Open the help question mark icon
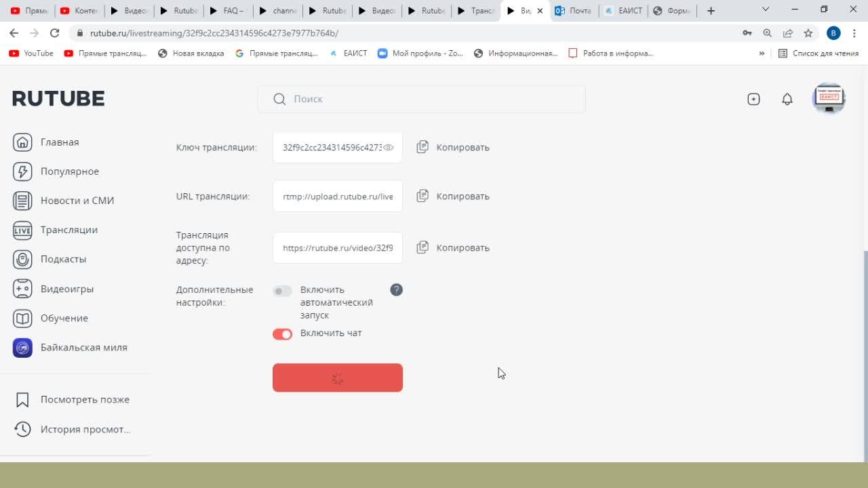The height and width of the screenshot is (488, 868). pyautogui.click(x=397, y=290)
